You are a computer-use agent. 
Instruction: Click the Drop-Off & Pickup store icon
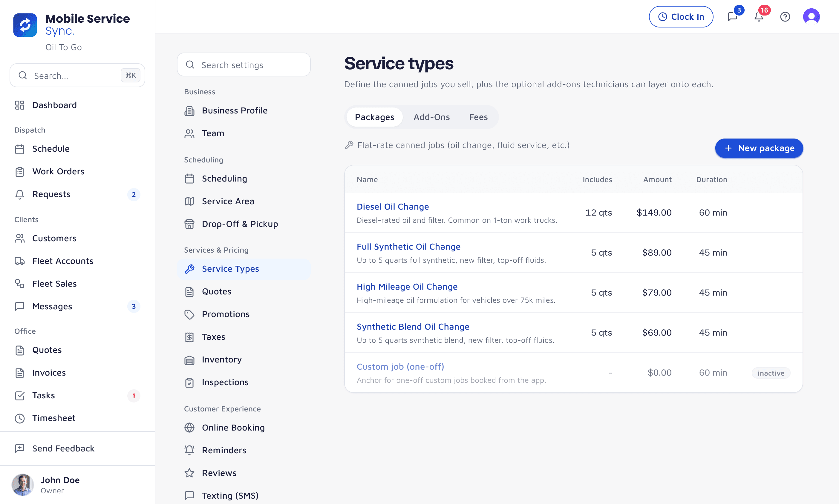tap(189, 224)
